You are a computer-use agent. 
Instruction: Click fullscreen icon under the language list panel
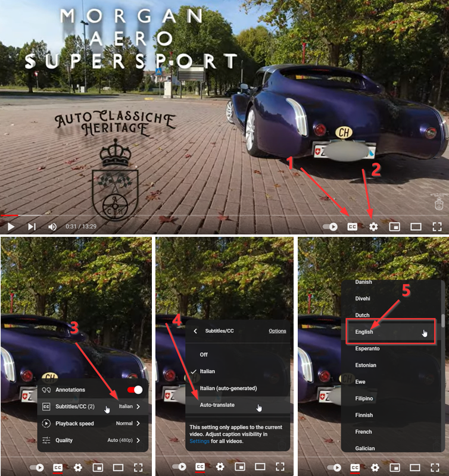point(435,468)
